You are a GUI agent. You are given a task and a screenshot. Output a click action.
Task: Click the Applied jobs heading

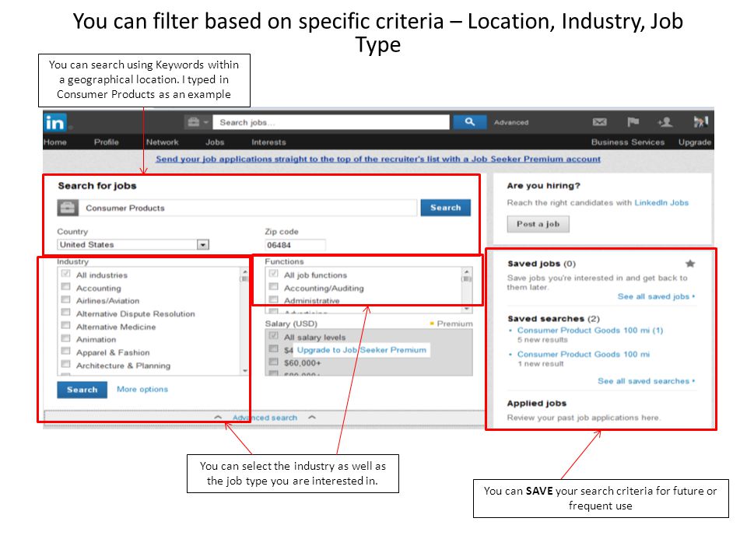(536, 404)
